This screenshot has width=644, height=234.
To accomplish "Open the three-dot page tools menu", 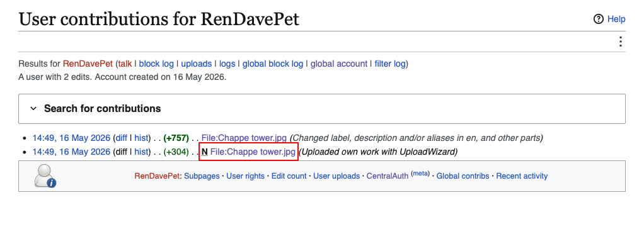I will 621,42.
